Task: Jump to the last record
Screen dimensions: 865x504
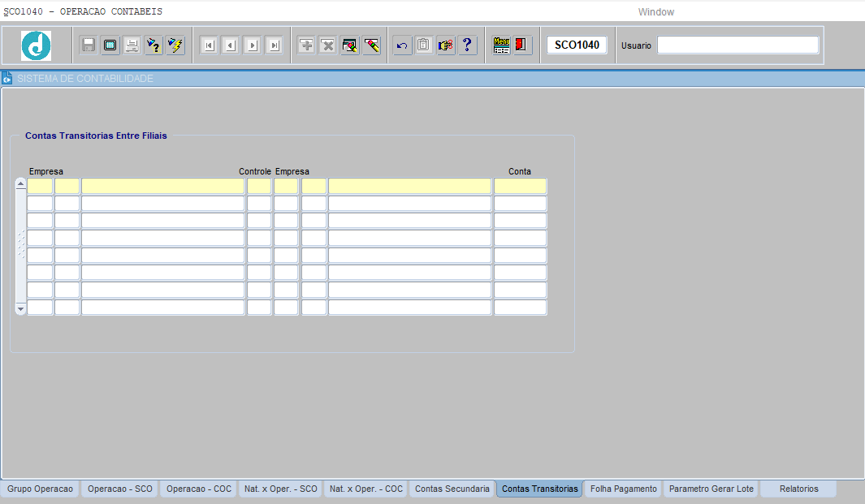Action: (x=275, y=45)
